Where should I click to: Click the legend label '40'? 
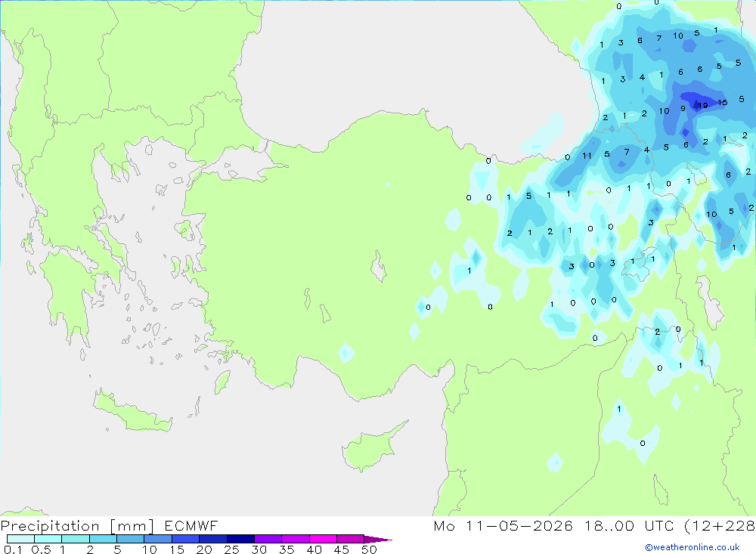tap(314, 549)
